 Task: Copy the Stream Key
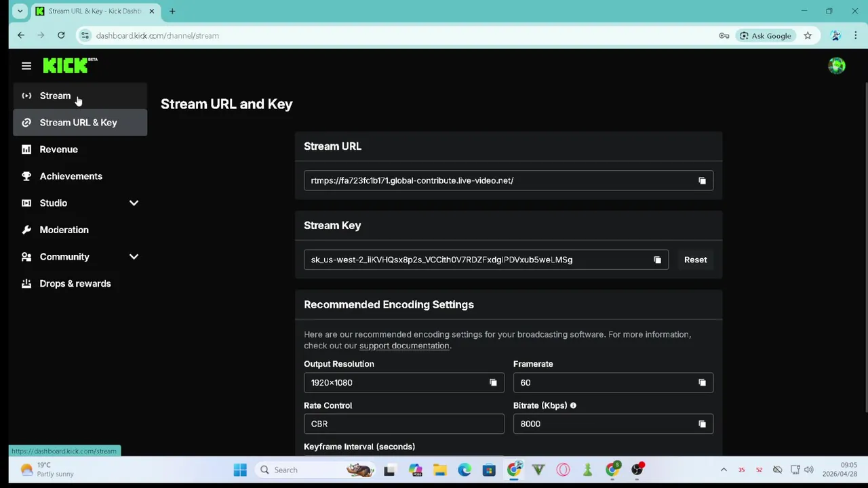[657, 260]
